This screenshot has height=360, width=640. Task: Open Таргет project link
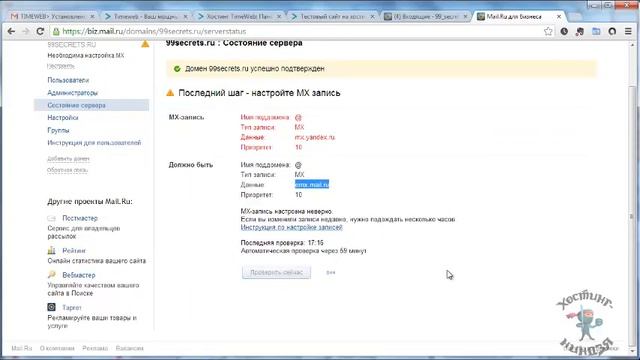pyautogui.click(x=72, y=307)
